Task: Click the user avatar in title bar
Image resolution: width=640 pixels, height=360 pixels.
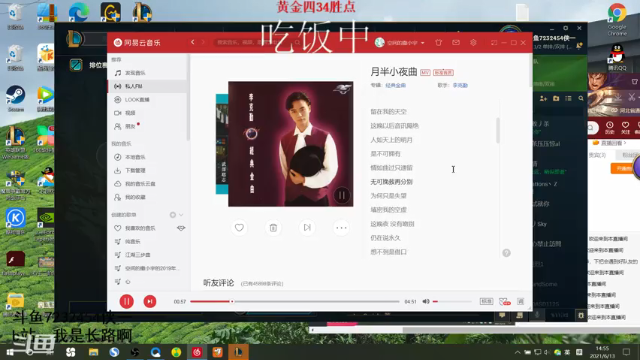Action: 380,42
